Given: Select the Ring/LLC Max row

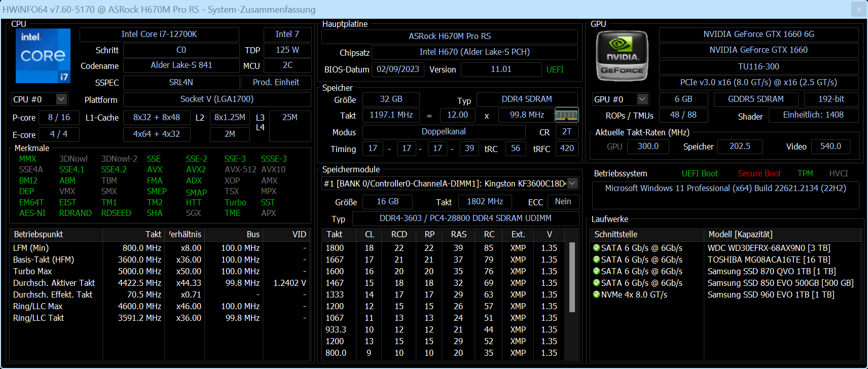Looking at the screenshot, I should pos(160,306).
